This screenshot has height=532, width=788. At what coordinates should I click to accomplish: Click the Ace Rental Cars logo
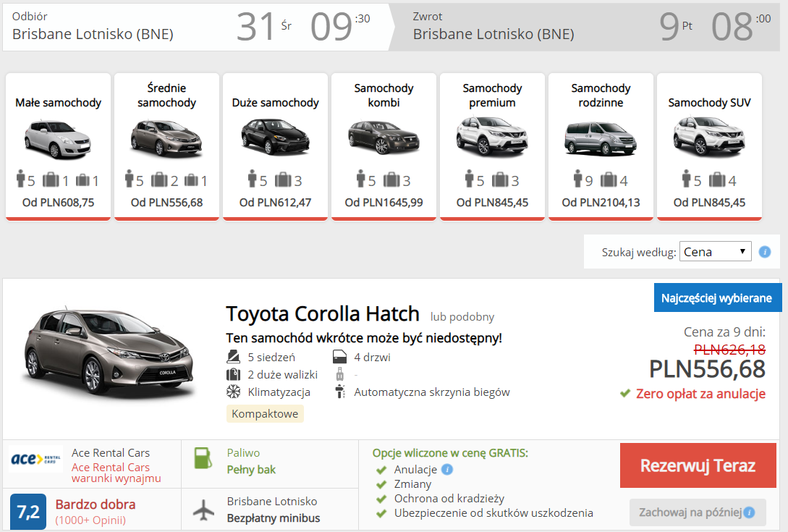pyautogui.click(x=35, y=460)
